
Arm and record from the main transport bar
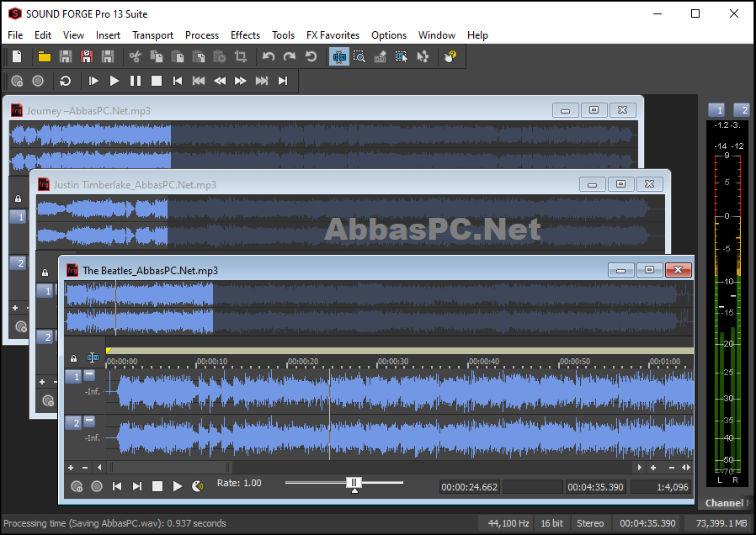(17, 81)
